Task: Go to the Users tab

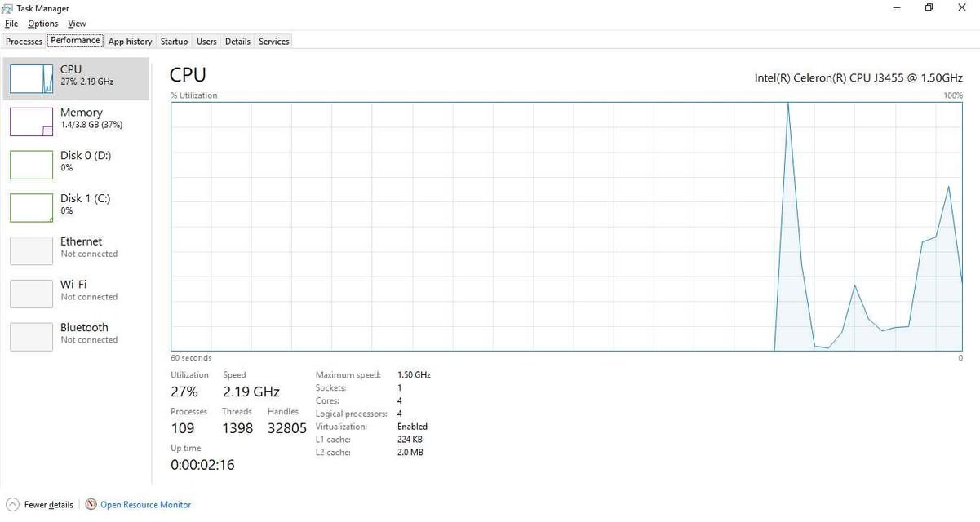Action: (206, 42)
